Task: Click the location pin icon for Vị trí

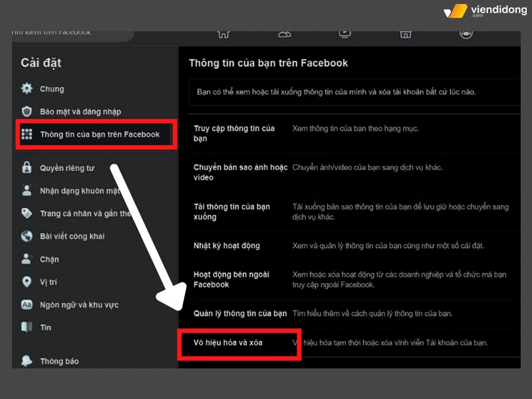Action: pyautogui.click(x=27, y=282)
